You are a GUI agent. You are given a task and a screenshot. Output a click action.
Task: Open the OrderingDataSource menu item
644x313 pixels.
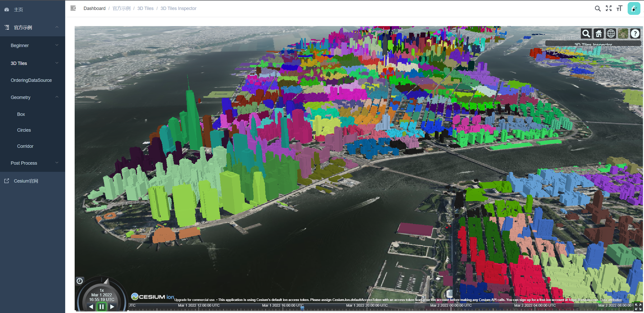pyautogui.click(x=31, y=80)
